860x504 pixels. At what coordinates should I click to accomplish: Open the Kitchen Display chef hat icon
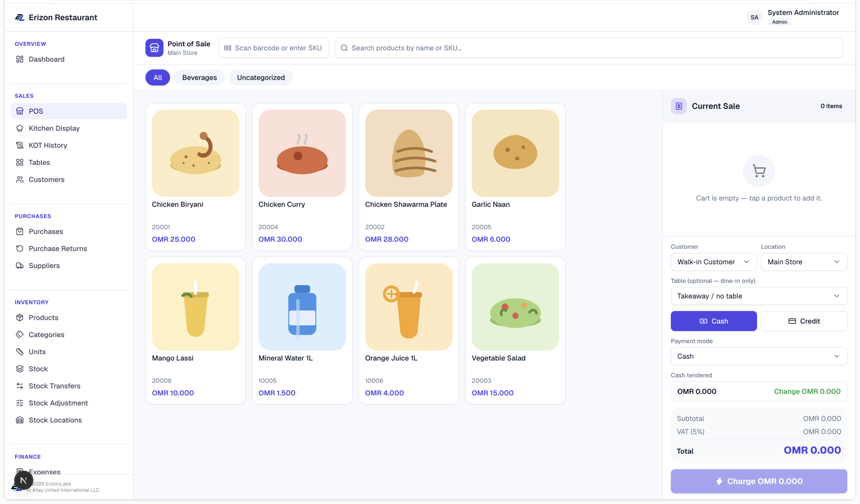click(x=20, y=128)
